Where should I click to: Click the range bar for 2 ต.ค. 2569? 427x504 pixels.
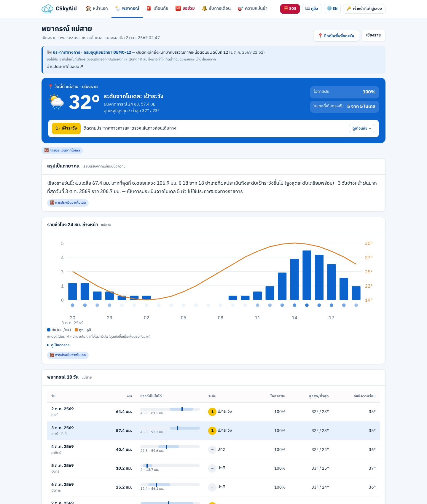(170, 409)
